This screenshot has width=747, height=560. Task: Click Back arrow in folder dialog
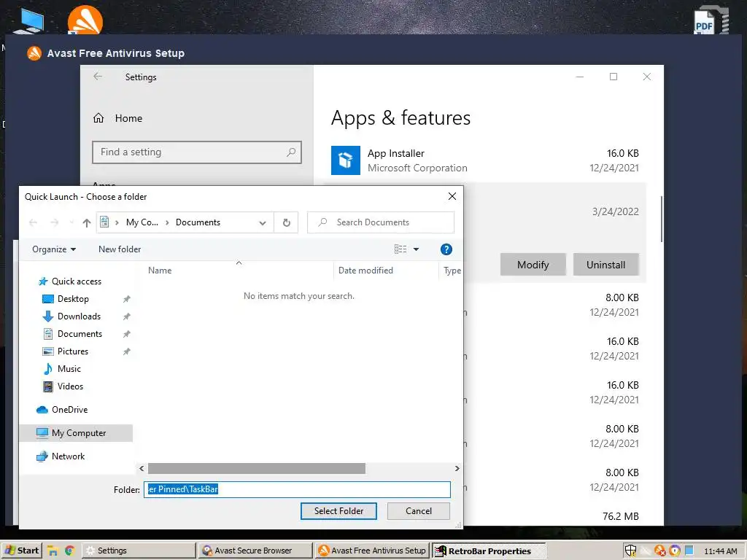[x=34, y=222]
